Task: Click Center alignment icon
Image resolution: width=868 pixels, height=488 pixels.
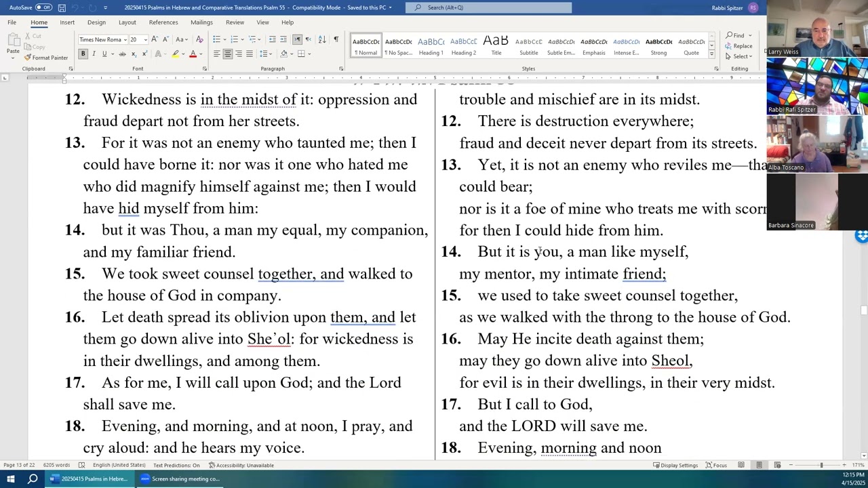Action: 228,54
